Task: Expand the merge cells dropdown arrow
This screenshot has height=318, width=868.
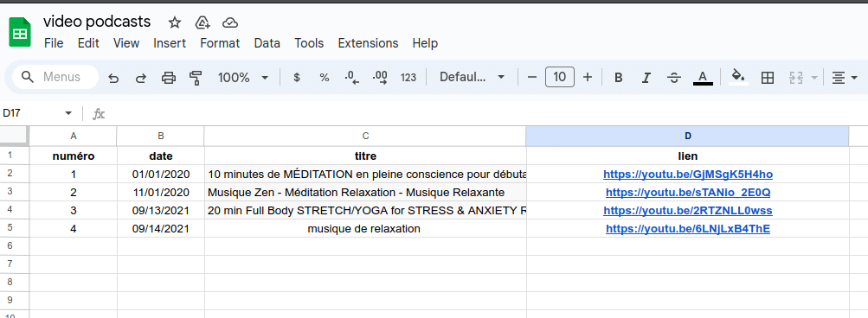Action: coord(813,78)
